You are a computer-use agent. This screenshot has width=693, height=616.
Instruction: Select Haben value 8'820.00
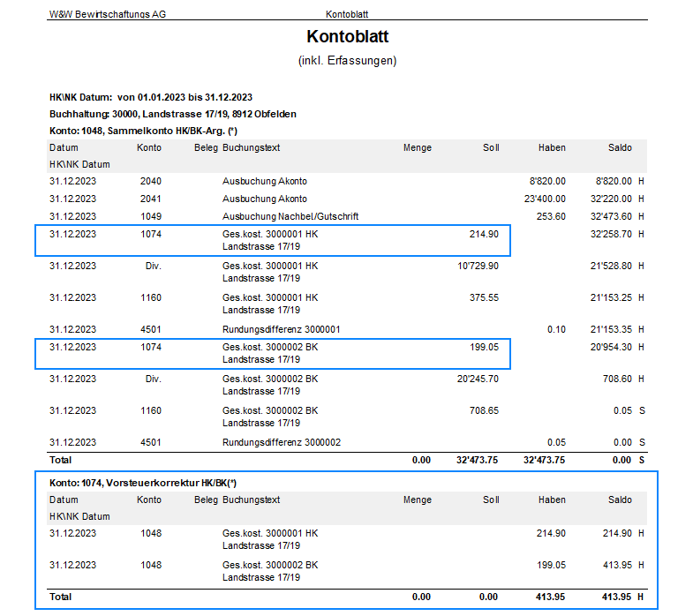click(x=547, y=181)
